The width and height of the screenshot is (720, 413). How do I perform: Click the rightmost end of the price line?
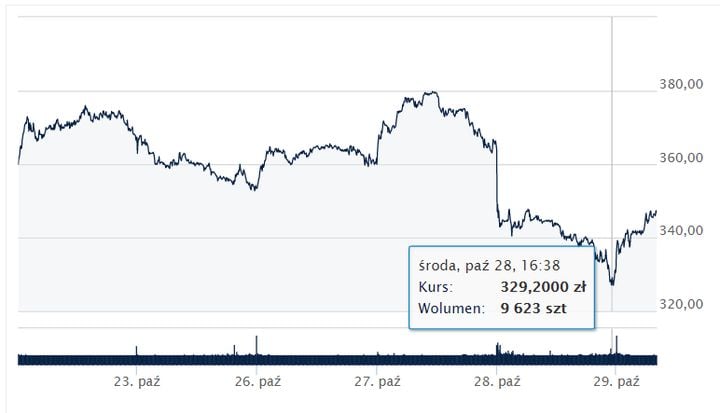click(x=656, y=211)
